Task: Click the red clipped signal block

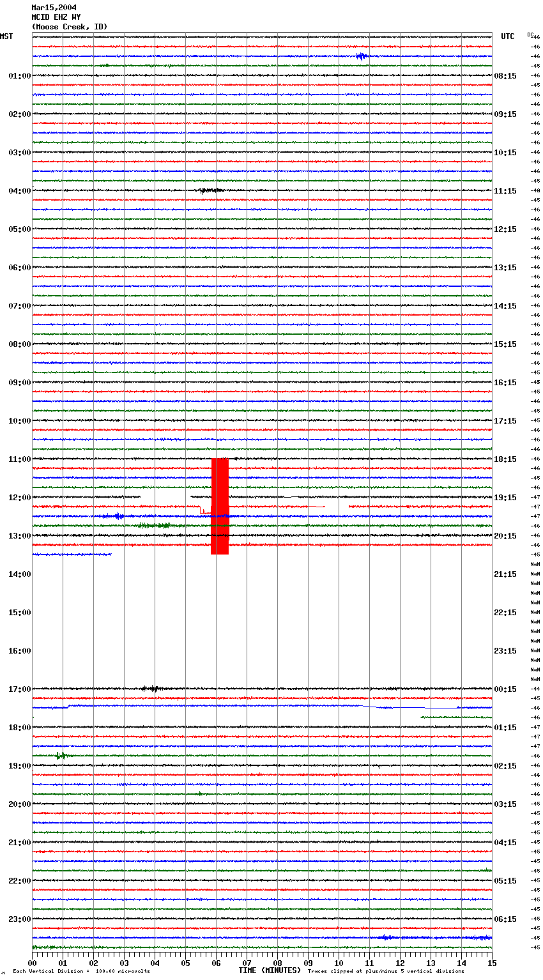Action: click(x=220, y=506)
